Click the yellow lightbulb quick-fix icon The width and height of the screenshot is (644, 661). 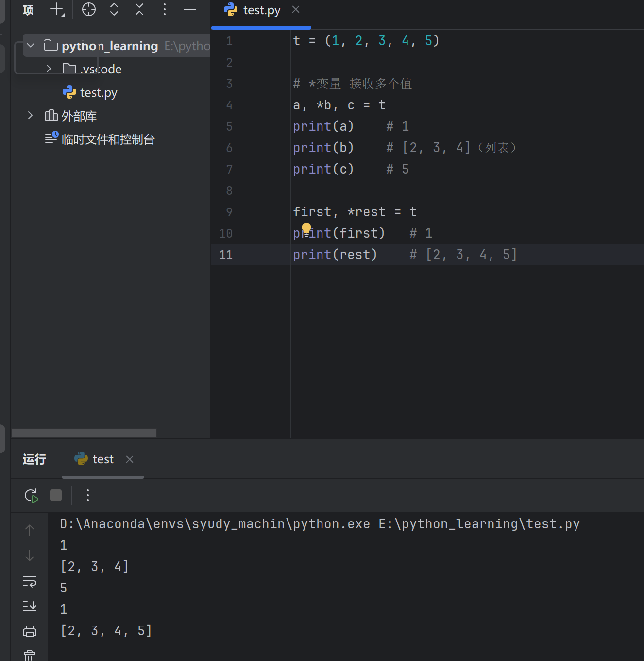306,227
